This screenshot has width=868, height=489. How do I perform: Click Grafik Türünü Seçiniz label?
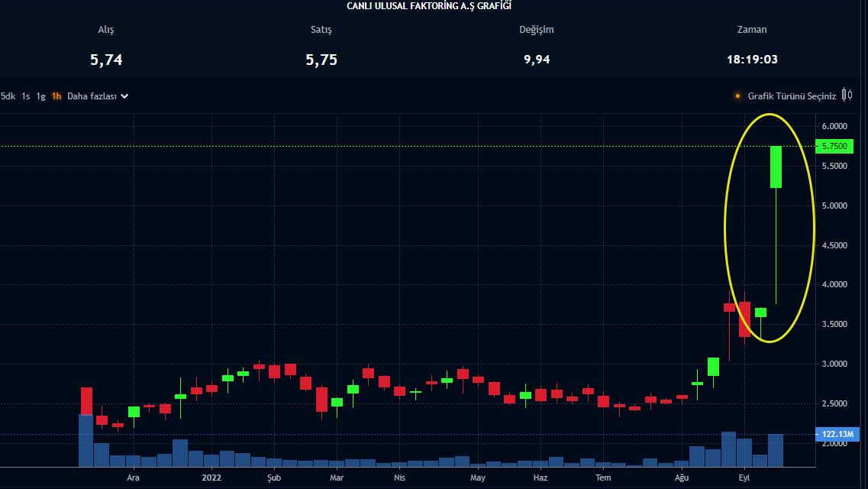click(792, 96)
